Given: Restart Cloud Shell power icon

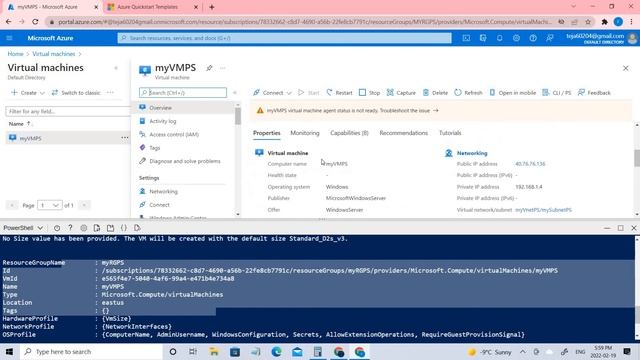Looking at the screenshot, I should point(57,228).
